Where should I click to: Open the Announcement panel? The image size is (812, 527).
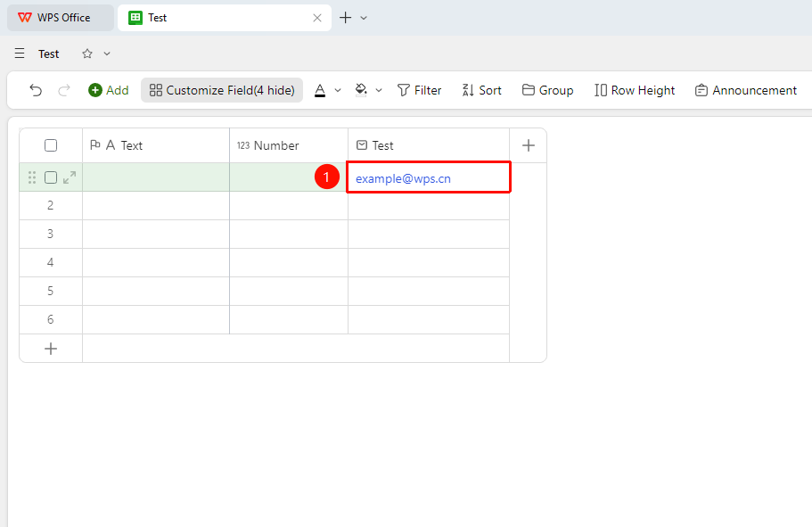pyautogui.click(x=746, y=90)
